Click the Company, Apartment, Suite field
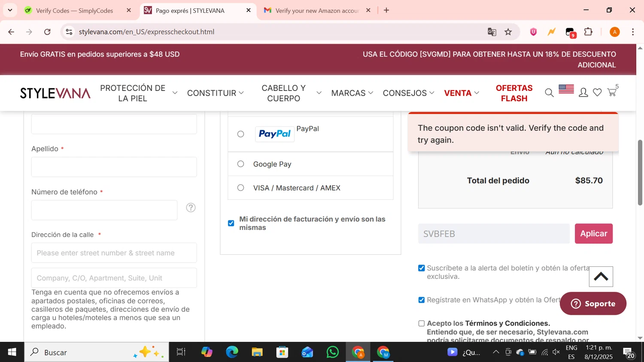Viewport: 644px width, 362px height. 114,278
